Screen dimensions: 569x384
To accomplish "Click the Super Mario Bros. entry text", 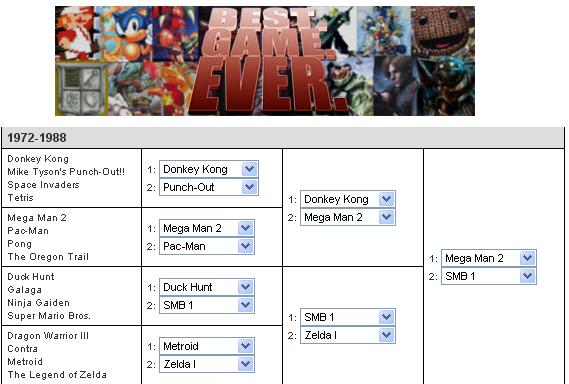I will click(49, 316).
